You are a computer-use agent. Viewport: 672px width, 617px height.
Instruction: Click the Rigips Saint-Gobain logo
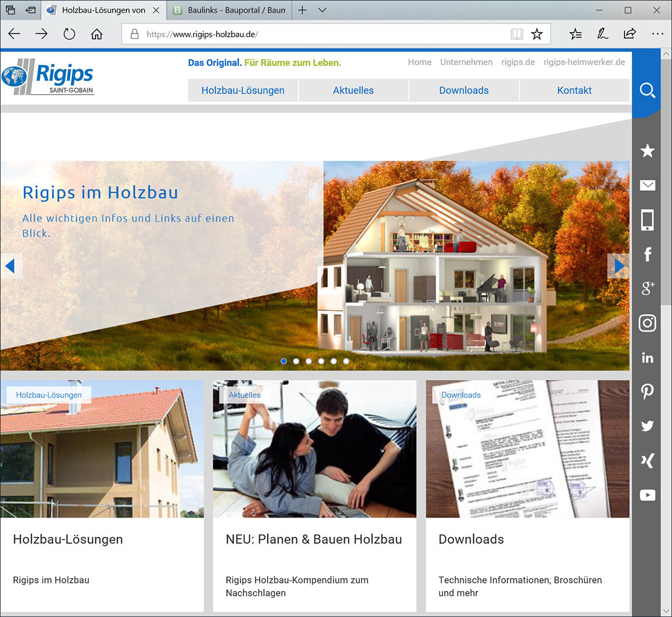pos(47,76)
